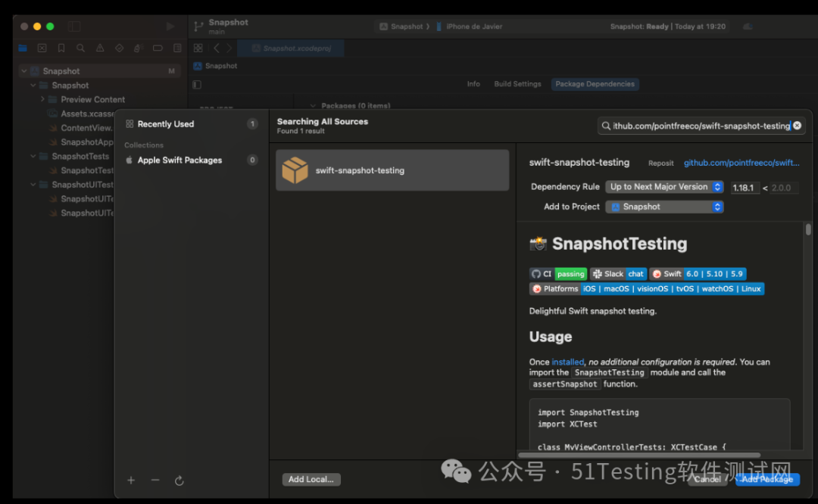Go forward with the right chevron
818x504 pixels.
click(229, 48)
